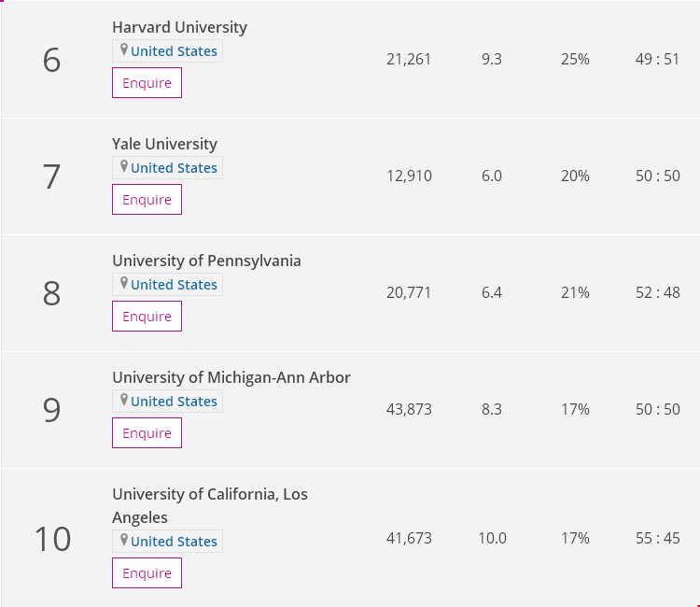Open the Yale University title link
Screen dimensions: 700x607
[164, 144]
